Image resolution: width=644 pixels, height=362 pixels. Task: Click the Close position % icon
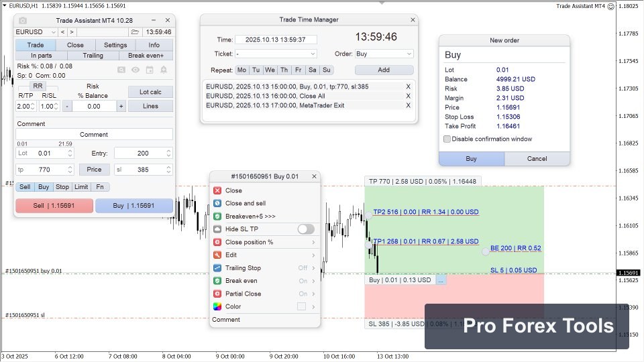click(x=217, y=242)
